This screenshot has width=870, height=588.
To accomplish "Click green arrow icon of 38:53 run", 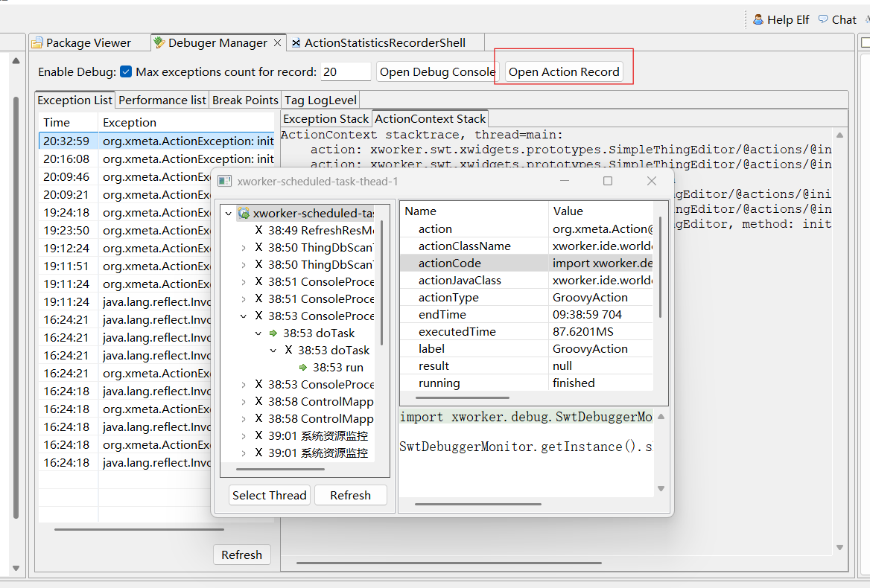I will click(303, 368).
